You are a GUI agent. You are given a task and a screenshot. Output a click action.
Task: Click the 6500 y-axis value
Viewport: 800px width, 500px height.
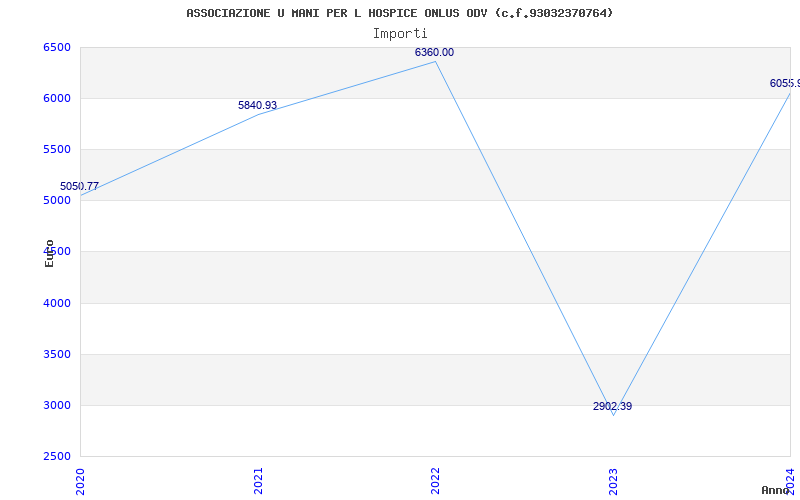[x=56, y=47]
